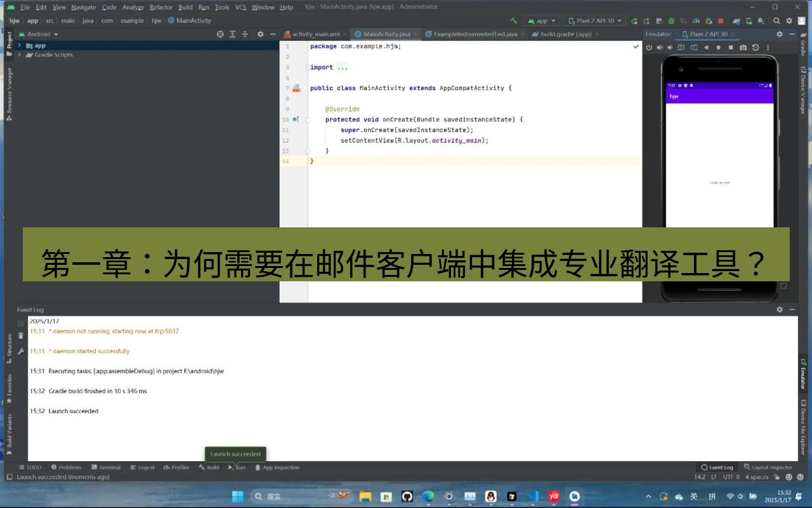The image size is (812, 508).
Task: Click Collapse All icon in Project panel
Action: 246,34
